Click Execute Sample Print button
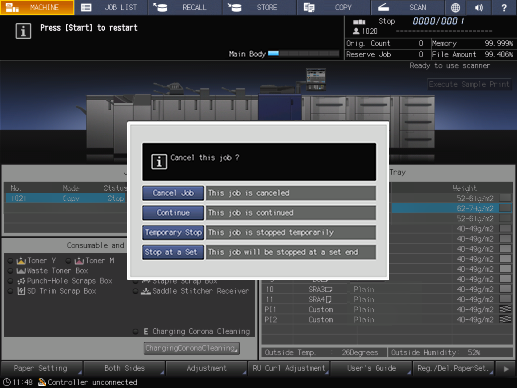 469,84
